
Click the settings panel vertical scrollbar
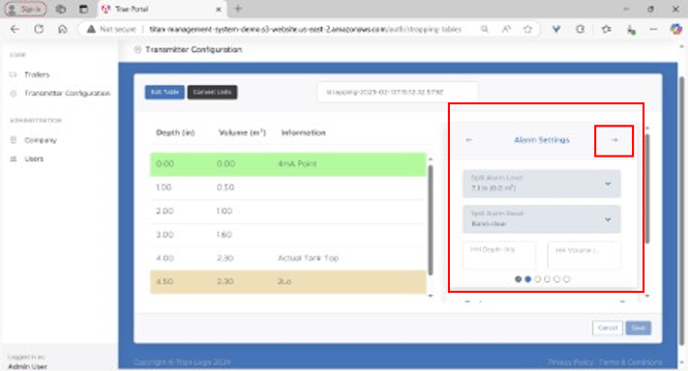647,189
